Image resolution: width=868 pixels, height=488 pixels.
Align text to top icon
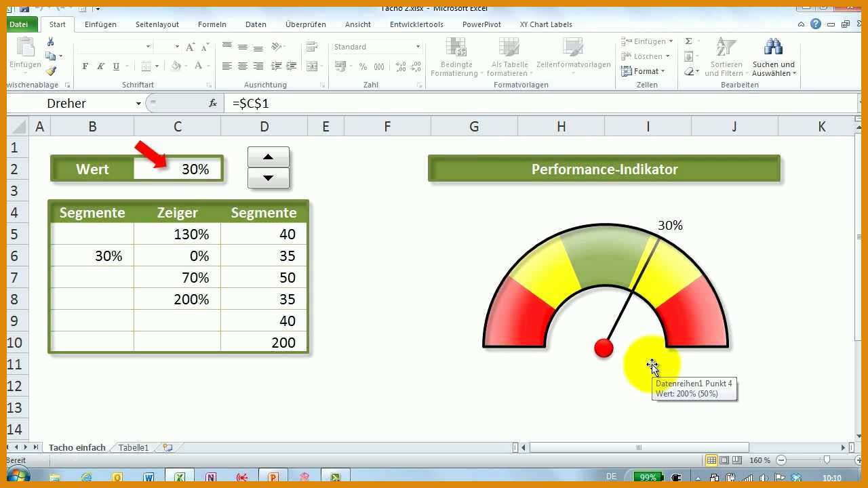[227, 47]
